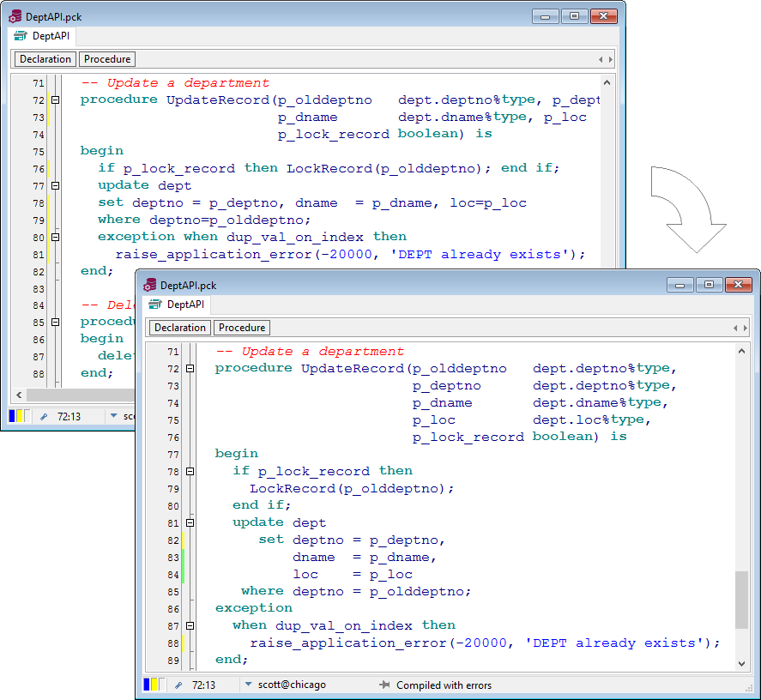This screenshot has height=700, width=761.
Task: Click the 'exception' keyword on line 86, front window
Action: point(254,608)
